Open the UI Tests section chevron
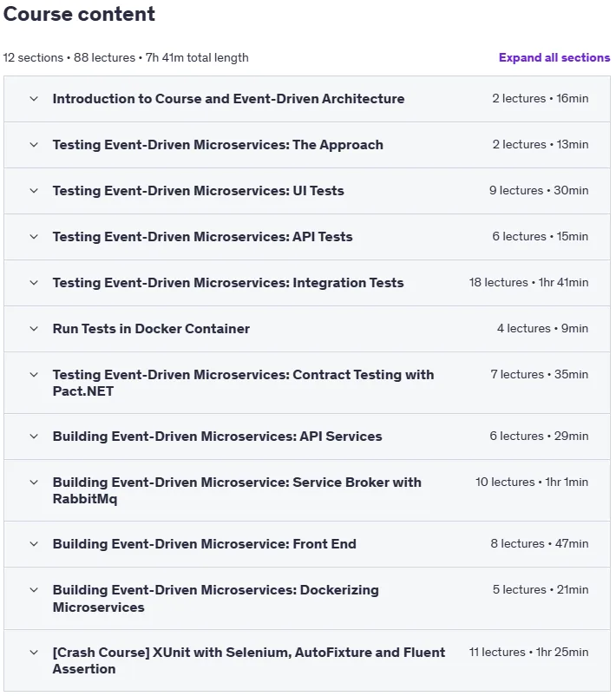Screen dimensions: 616x696 pos(34,191)
